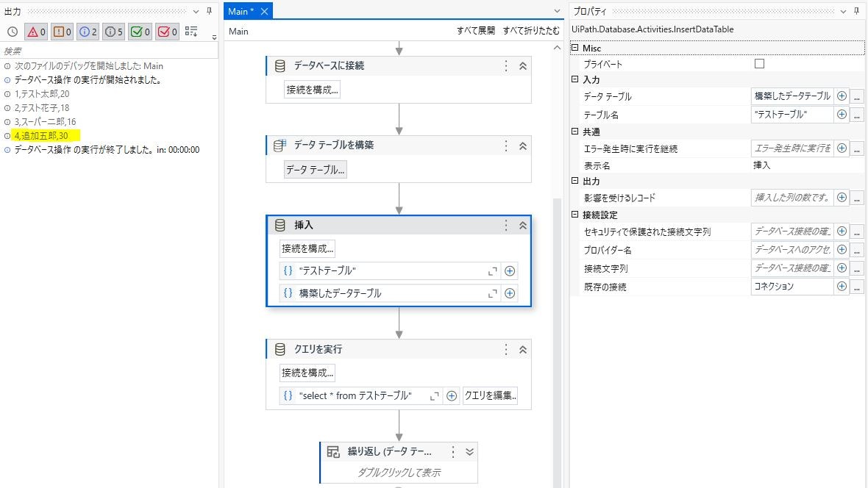Open the output panel options dropdown arrow

coord(196,11)
